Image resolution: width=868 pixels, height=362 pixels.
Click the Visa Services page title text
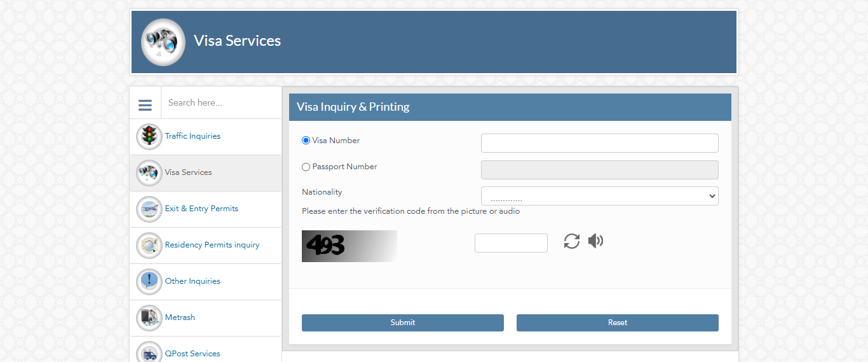point(237,41)
